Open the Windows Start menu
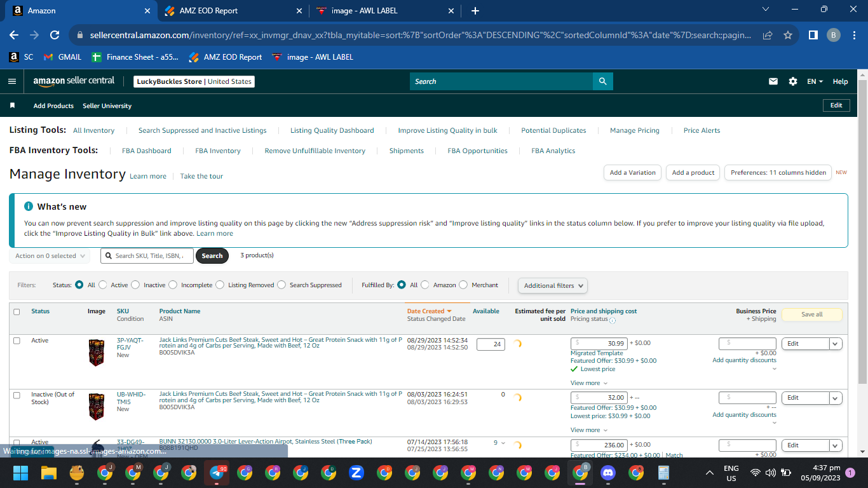This screenshot has width=868, height=488. 21,473
